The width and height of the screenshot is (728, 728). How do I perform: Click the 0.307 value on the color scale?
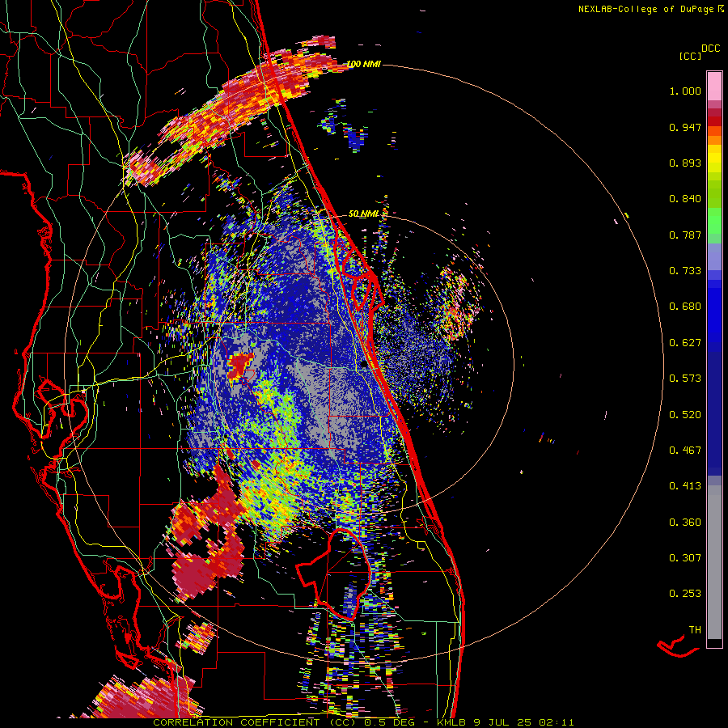[x=685, y=557]
